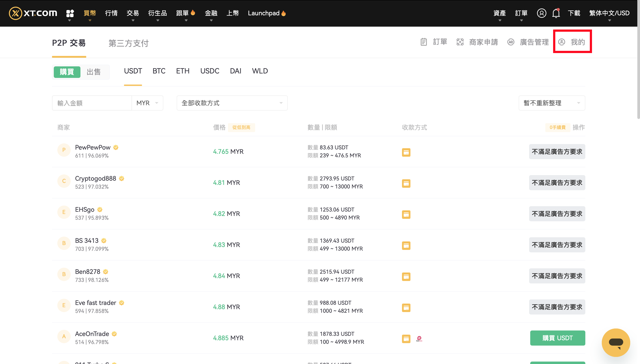Open the chat support bubble
The image size is (640, 364).
point(616,342)
